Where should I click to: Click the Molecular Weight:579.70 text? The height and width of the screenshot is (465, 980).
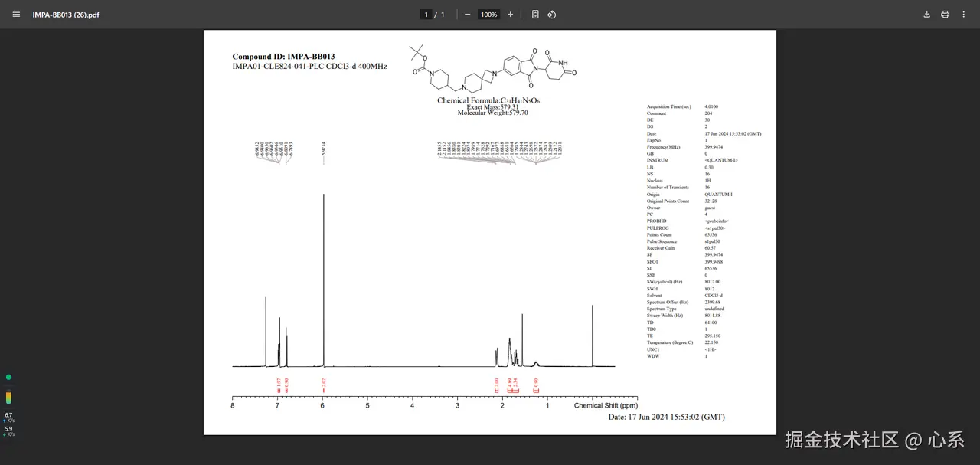point(492,113)
